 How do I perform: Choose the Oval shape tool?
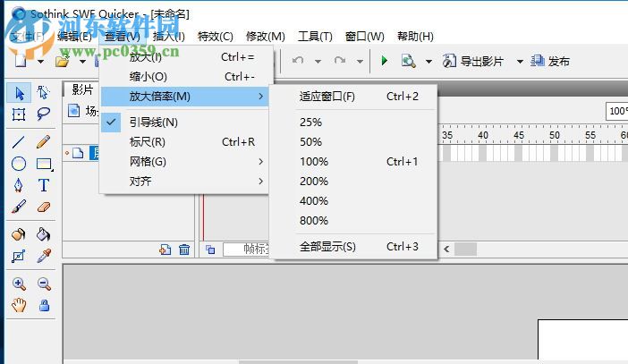point(19,164)
